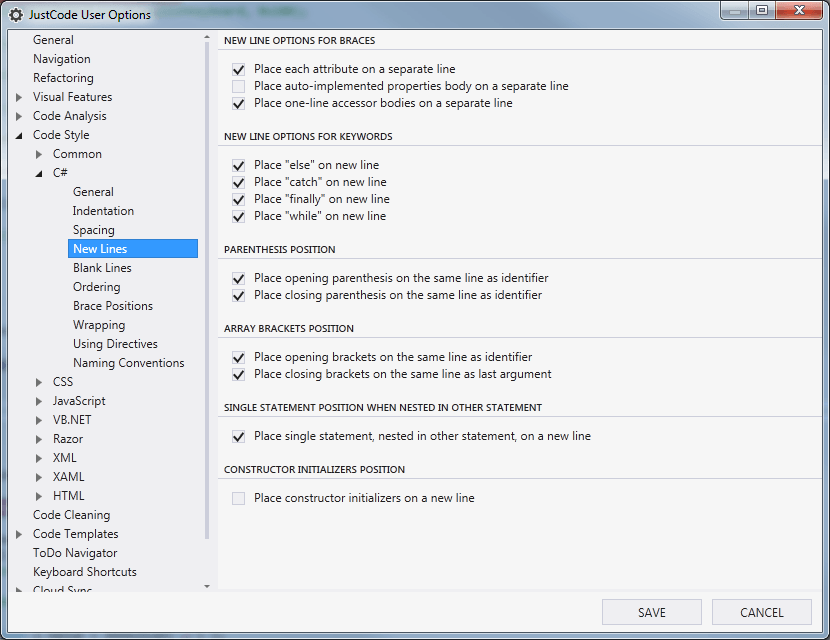Open the Brace Positions settings page
Screen dimensions: 830x640
pyautogui.click(x=113, y=306)
